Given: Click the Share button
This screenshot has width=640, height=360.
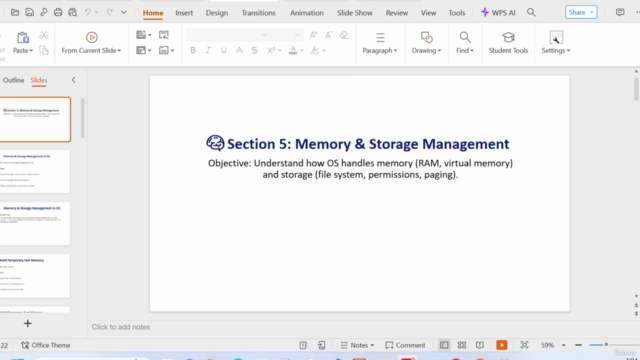Looking at the screenshot, I should 581,12.
